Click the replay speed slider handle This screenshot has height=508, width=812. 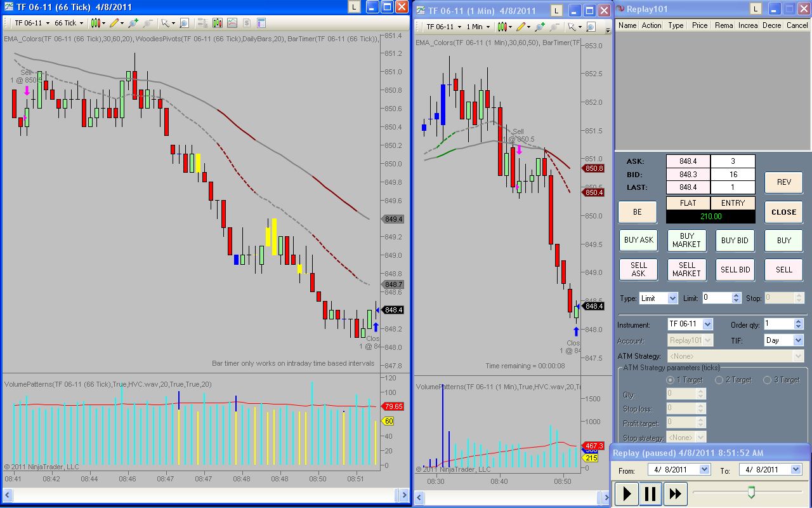pyautogui.click(x=752, y=492)
